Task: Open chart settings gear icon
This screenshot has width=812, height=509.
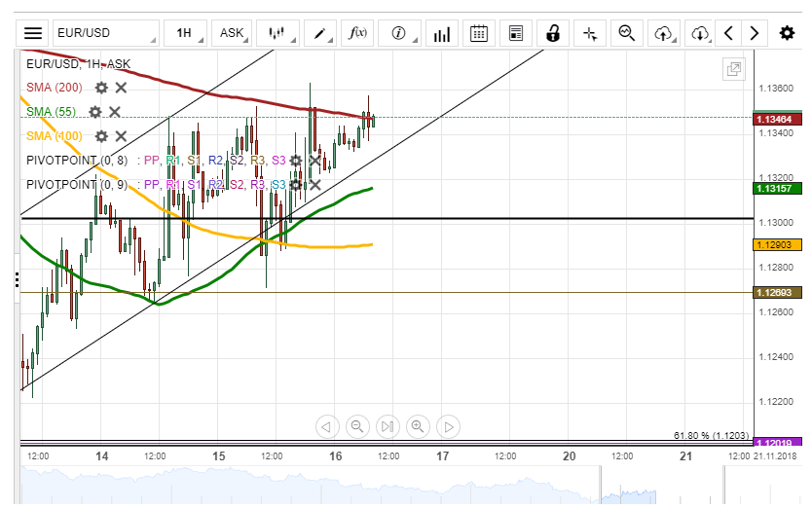Action: pyautogui.click(x=787, y=34)
